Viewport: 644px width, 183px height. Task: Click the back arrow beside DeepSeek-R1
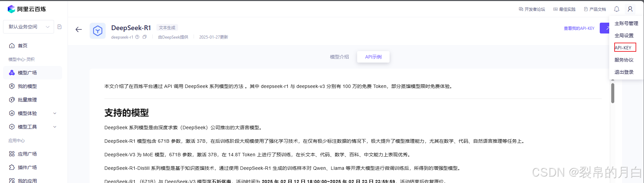(79, 29)
